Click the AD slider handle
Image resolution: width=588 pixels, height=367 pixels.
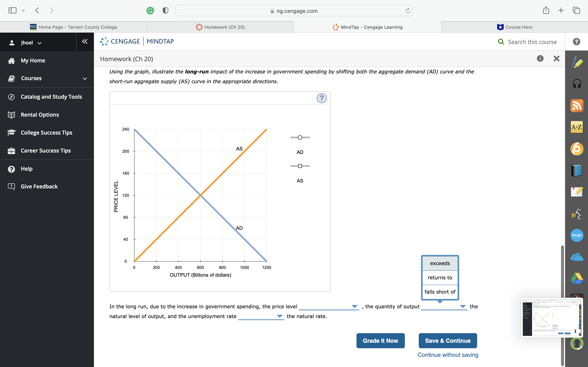pos(300,137)
